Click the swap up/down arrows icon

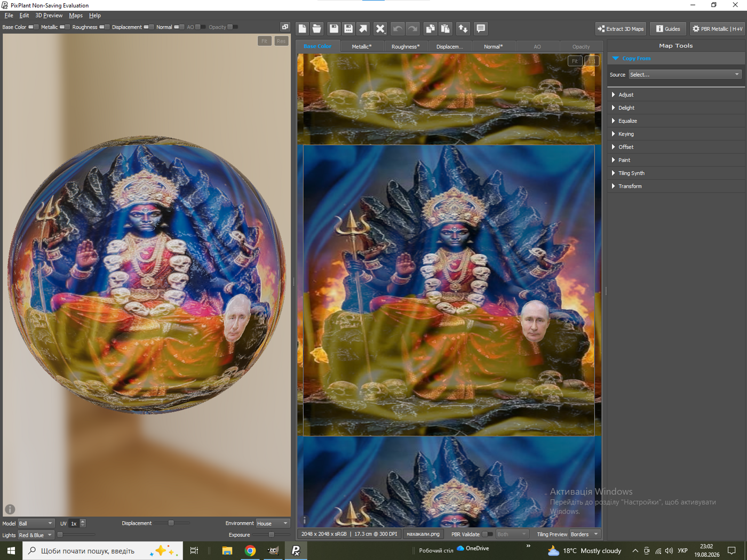463,29
